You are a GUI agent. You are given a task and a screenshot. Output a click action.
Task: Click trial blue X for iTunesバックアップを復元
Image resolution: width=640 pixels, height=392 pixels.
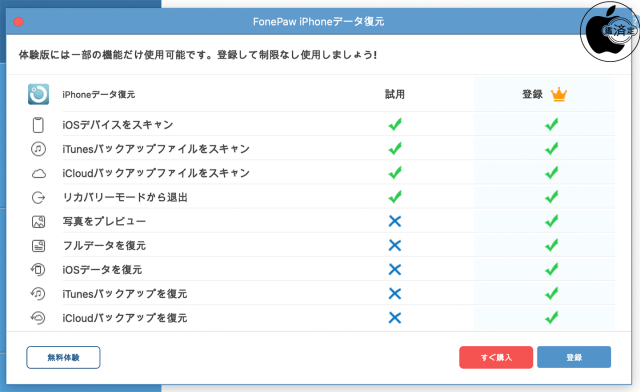[x=395, y=294]
